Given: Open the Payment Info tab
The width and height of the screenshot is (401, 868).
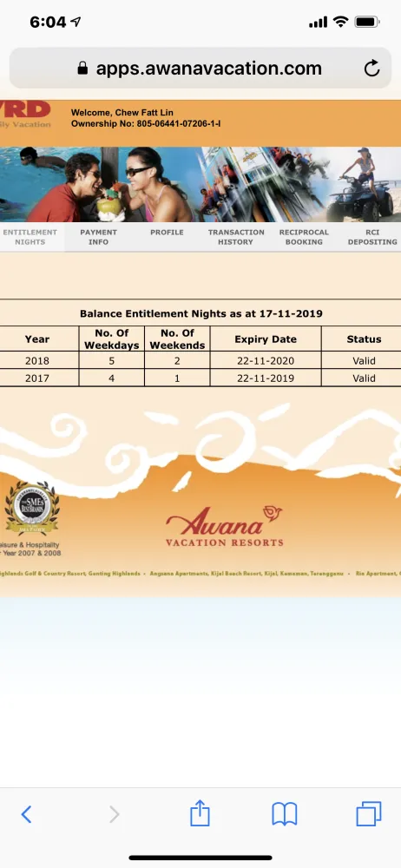Looking at the screenshot, I should 99,237.
